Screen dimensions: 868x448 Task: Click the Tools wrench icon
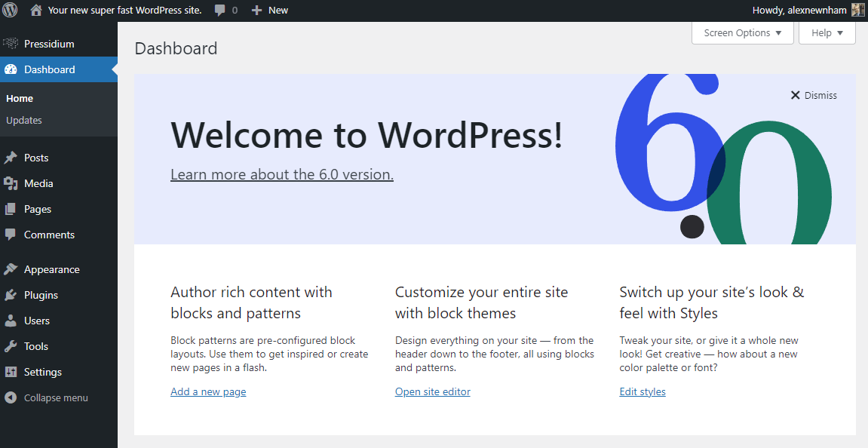click(x=11, y=346)
